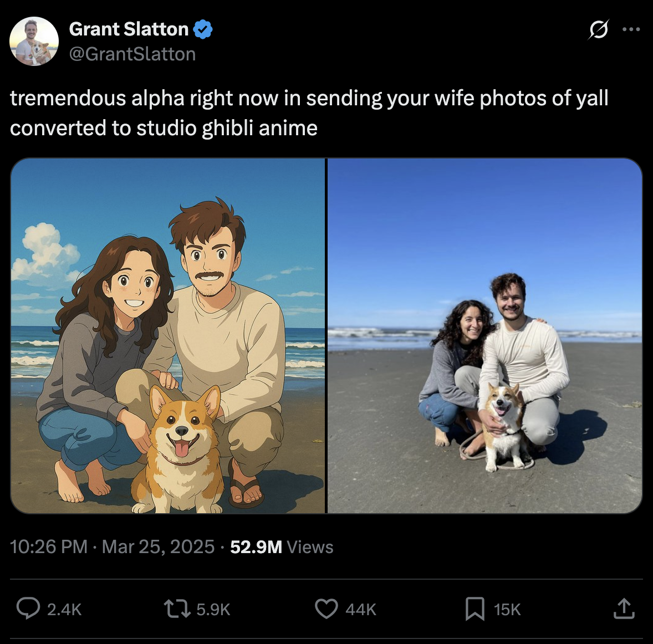Click the 44K like count
Viewport: 653px width, 644px height.
pyautogui.click(x=360, y=609)
